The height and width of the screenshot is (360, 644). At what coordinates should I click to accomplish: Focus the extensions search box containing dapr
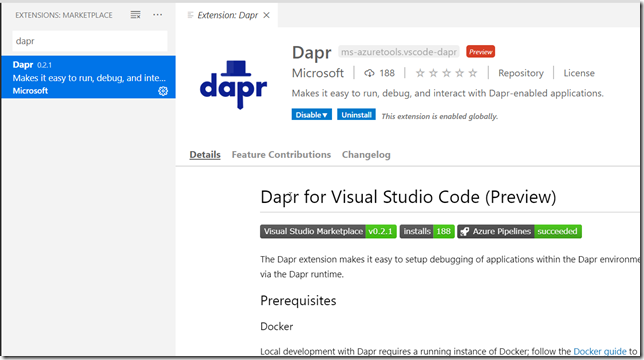coord(90,41)
